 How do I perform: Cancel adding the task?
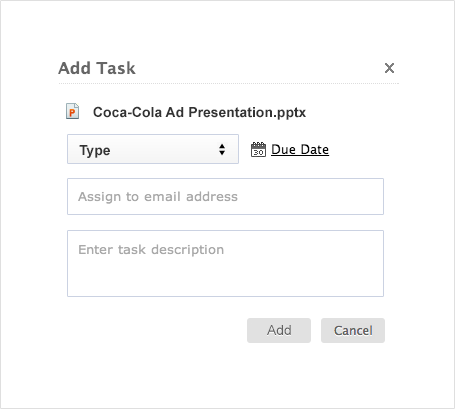tap(353, 330)
